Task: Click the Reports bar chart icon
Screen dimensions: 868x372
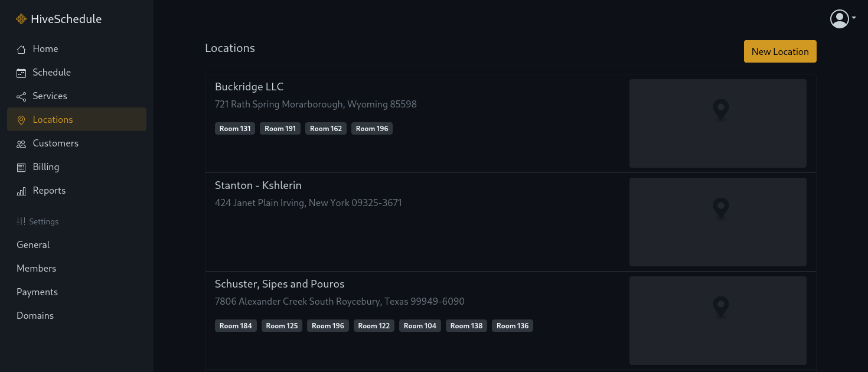Action: click(x=21, y=191)
